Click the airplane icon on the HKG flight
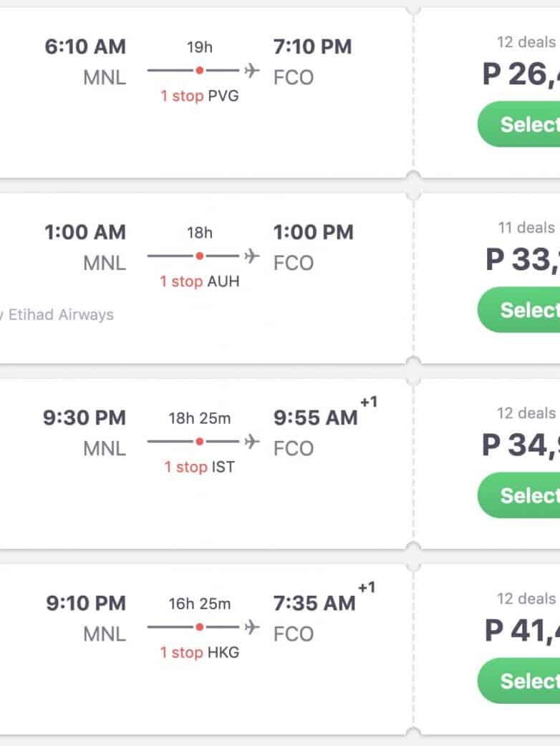 251,627
